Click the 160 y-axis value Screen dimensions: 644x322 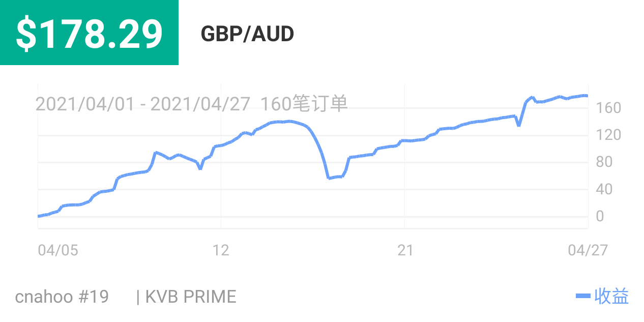click(609, 108)
